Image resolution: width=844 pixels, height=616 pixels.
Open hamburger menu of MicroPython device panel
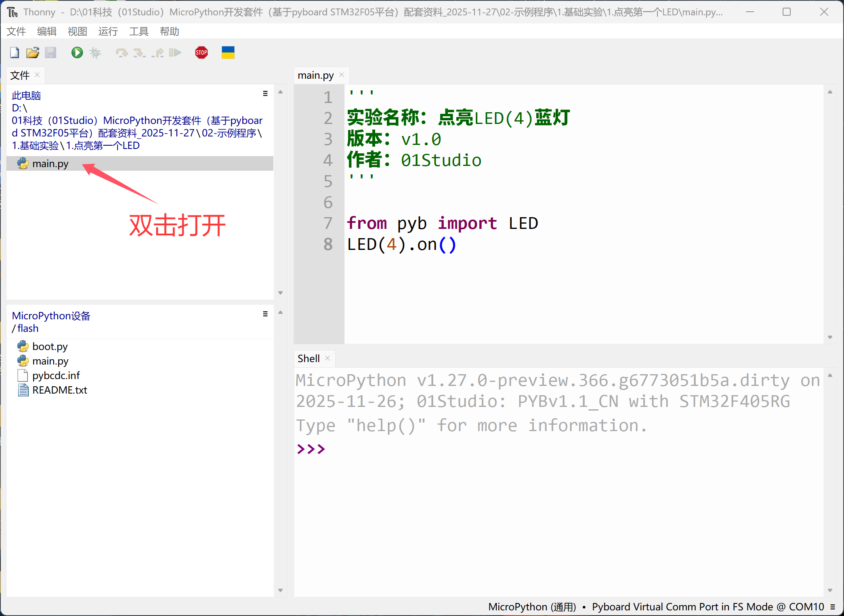coord(265,314)
